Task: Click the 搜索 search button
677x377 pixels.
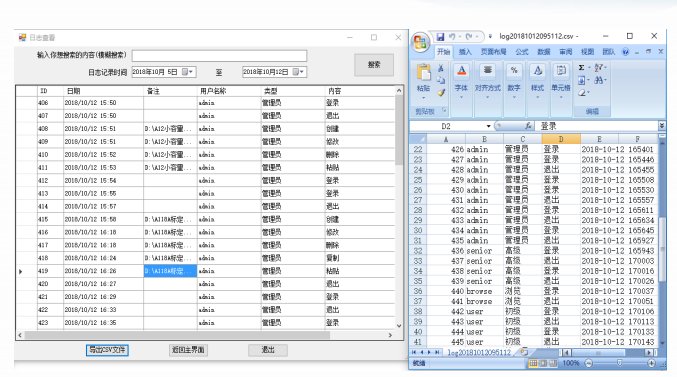Action: (x=374, y=65)
